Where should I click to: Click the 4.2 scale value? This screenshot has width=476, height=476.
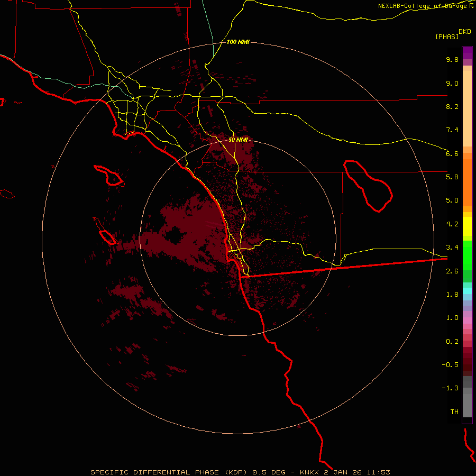[x=452, y=224]
